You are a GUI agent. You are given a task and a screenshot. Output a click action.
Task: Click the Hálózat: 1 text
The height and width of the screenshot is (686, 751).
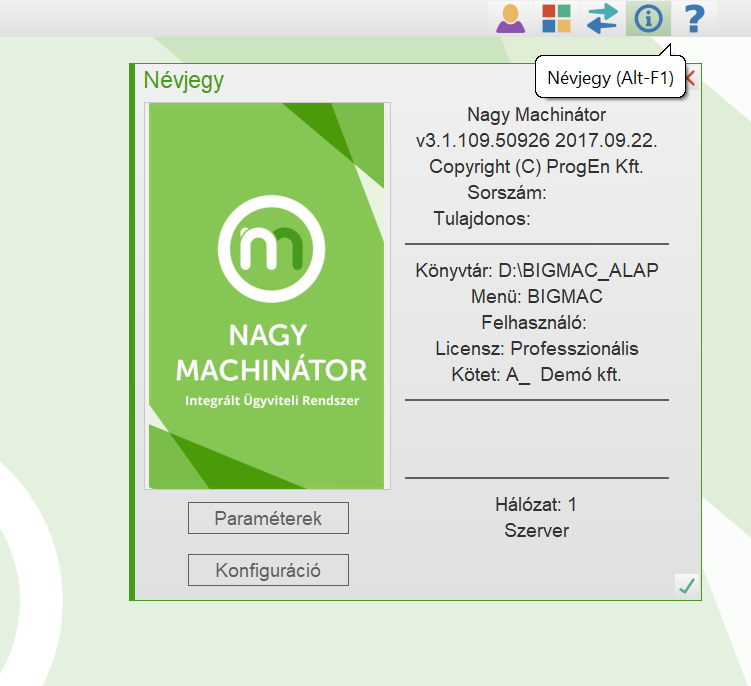(x=536, y=504)
